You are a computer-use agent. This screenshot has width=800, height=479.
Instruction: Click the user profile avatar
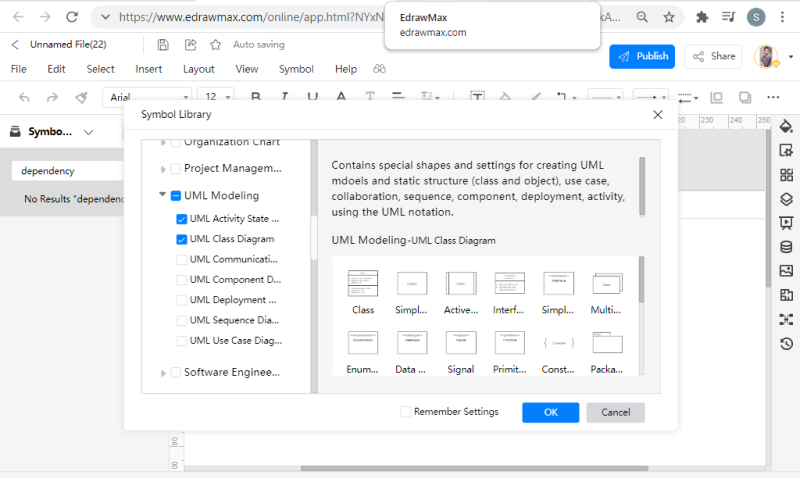(766, 56)
